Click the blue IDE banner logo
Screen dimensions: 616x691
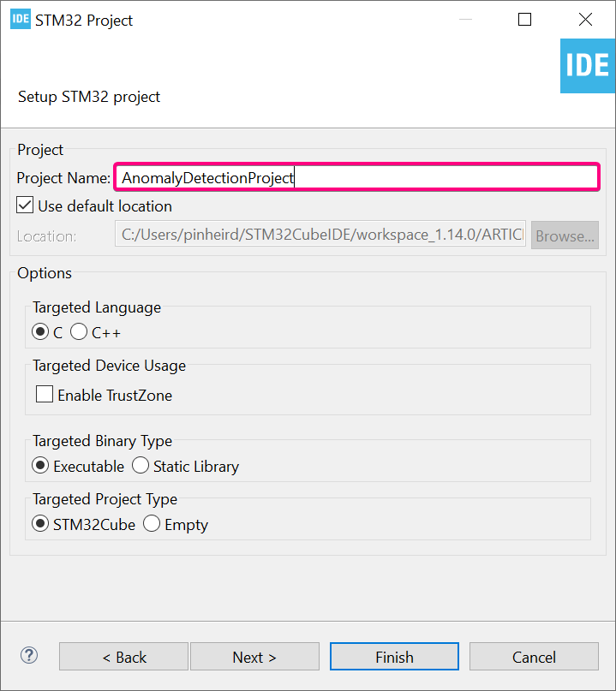(x=588, y=66)
